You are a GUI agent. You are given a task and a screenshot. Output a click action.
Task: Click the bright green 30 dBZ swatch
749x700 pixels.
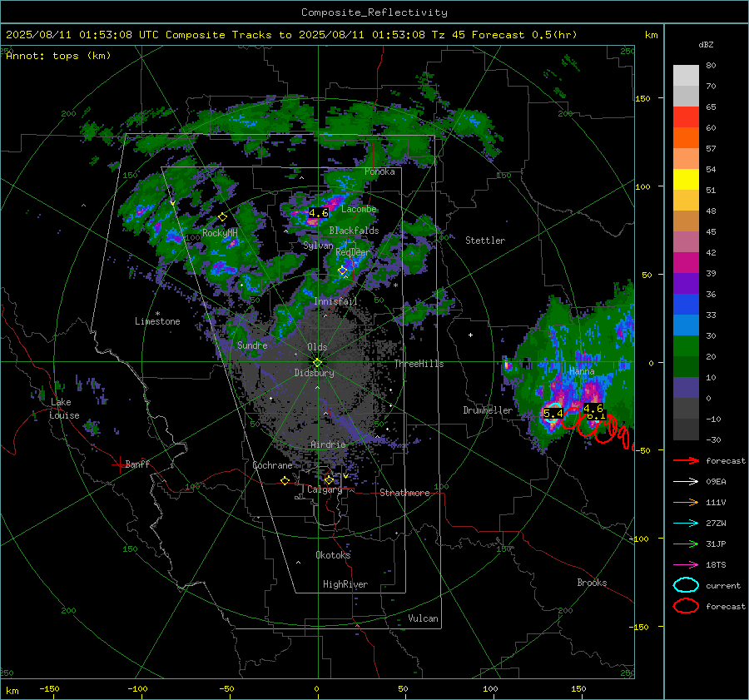686,346
